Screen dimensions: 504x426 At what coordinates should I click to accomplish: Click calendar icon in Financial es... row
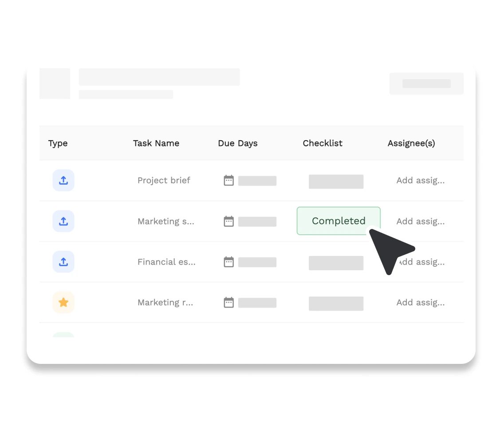tap(228, 262)
